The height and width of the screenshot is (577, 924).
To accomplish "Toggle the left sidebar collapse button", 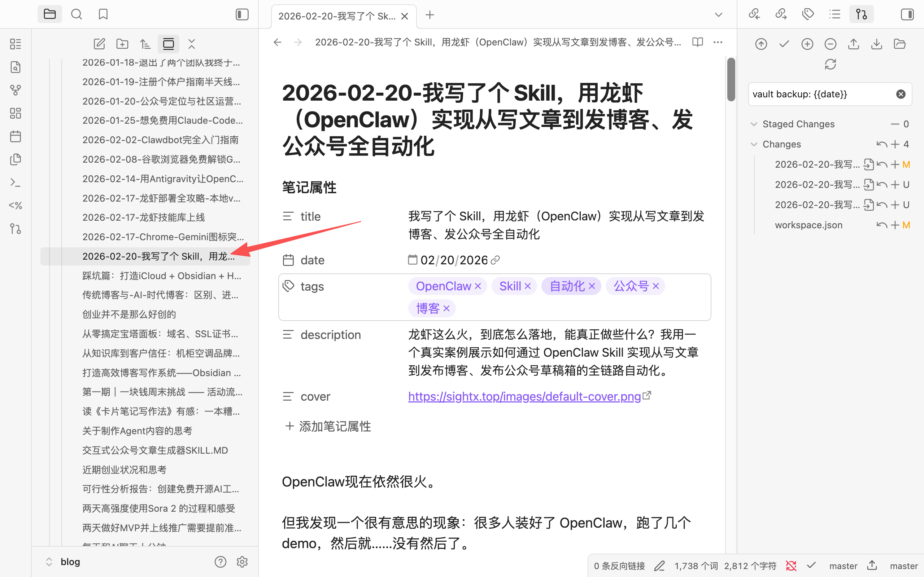I will 242,14.
